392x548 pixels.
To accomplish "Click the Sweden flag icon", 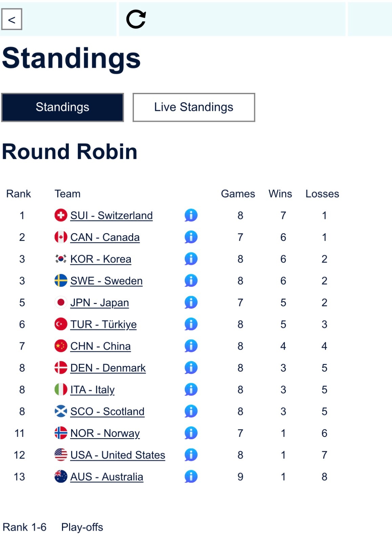I will [x=61, y=281].
